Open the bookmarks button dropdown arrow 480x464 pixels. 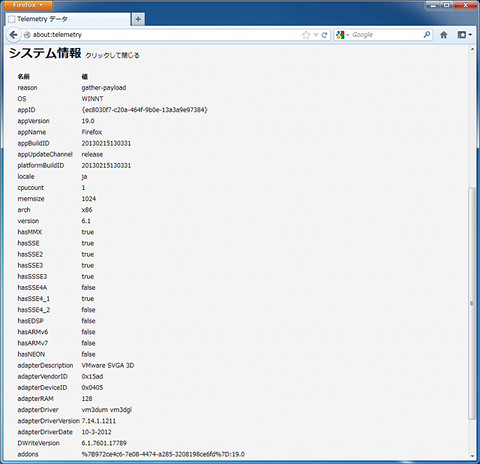(x=470, y=35)
